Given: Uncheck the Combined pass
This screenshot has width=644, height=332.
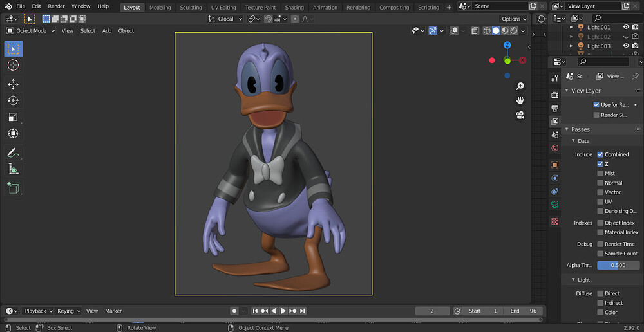Looking at the screenshot, I should 600,154.
